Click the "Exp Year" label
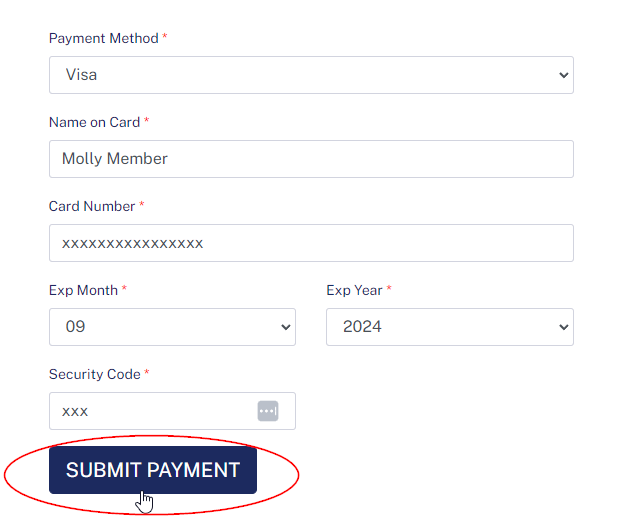The height and width of the screenshot is (528, 618). [354, 290]
